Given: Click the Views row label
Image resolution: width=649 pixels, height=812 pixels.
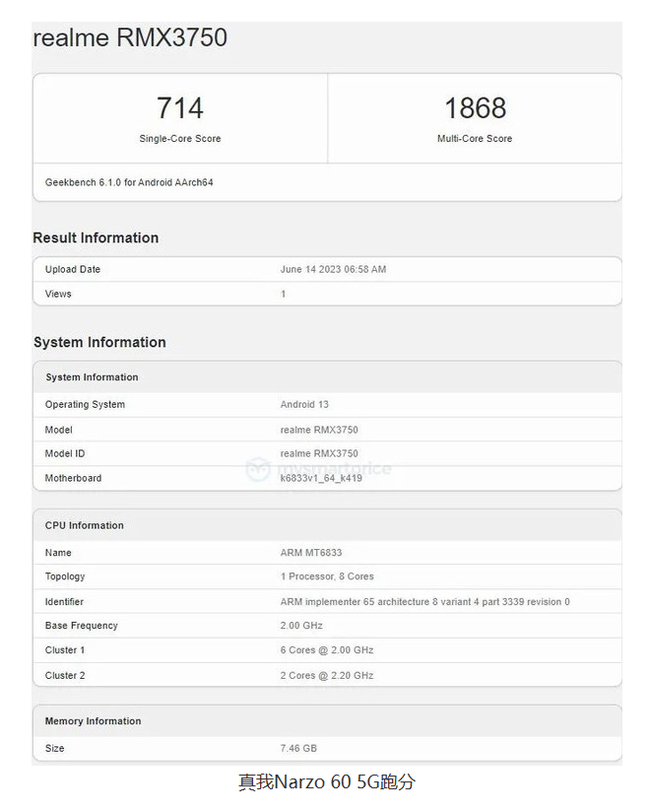Looking at the screenshot, I should click(58, 294).
